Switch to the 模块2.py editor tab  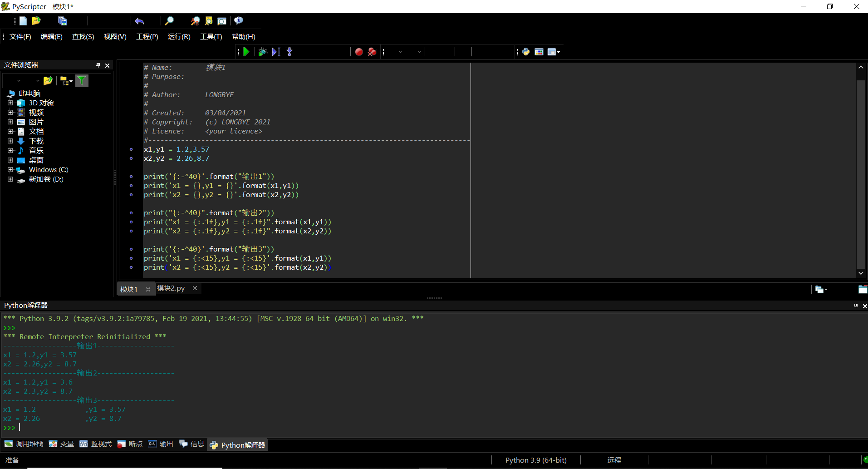(x=171, y=288)
